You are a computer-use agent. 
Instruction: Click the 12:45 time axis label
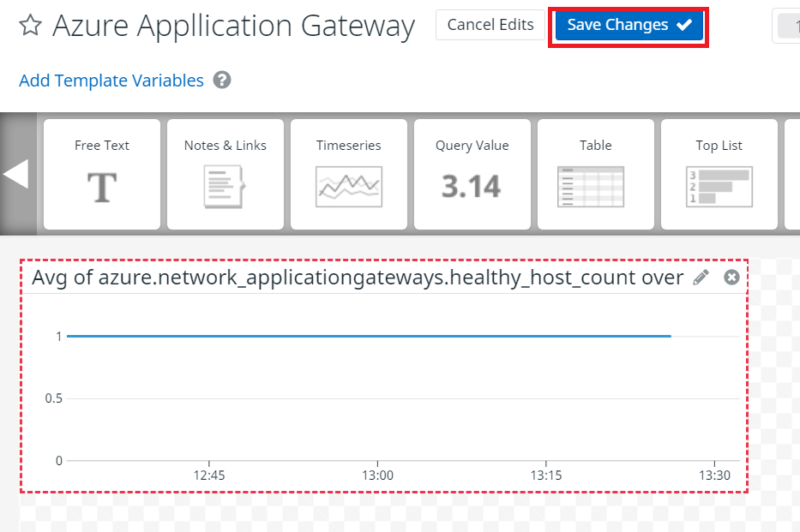point(209,475)
